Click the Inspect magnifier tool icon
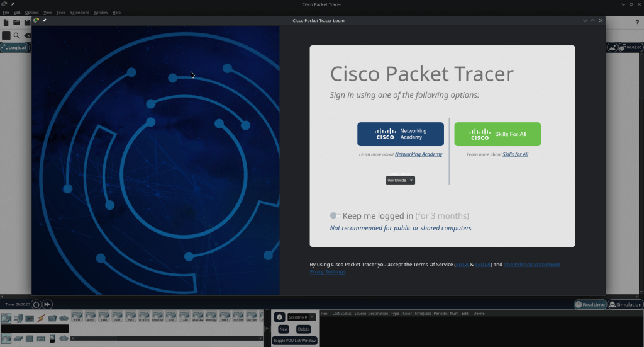Screen dimensions: 644x347 17,36
